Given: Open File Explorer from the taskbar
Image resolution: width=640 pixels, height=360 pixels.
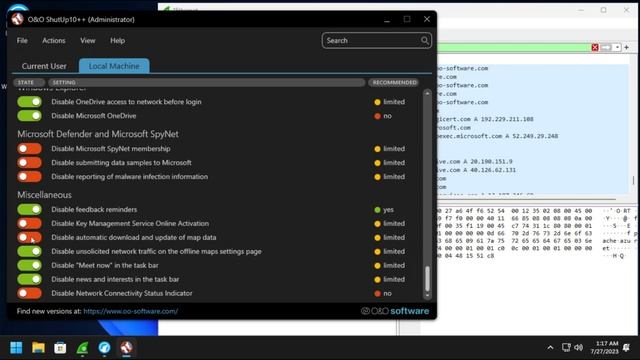Looking at the screenshot, I should pyautogui.click(x=38, y=347).
